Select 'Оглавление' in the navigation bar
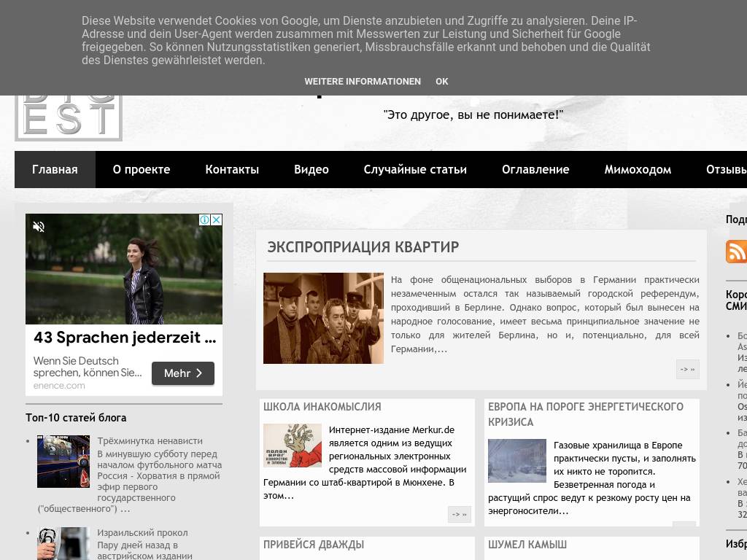Viewport: 747px width, 560px height. (535, 169)
